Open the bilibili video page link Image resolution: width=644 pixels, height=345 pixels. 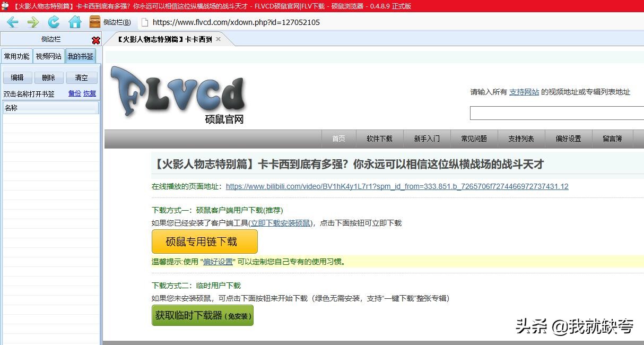[397, 186]
